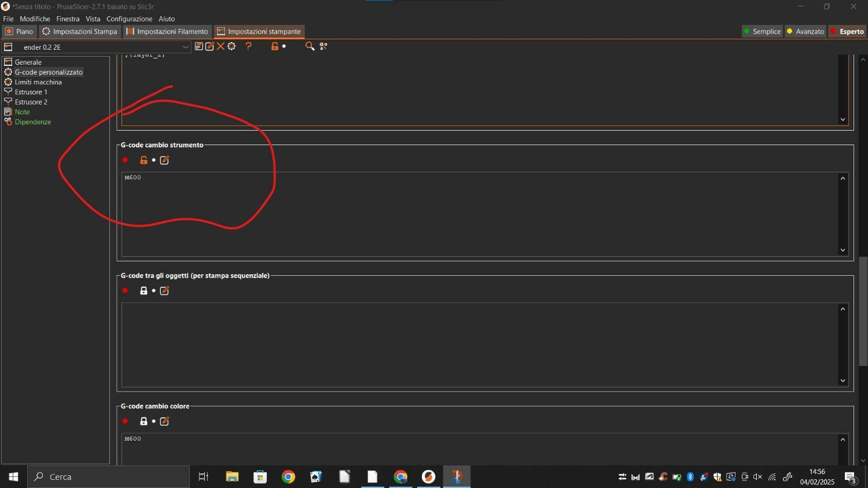868x488 pixels.
Task: Open the Configurazione menu
Action: click(x=129, y=19)
